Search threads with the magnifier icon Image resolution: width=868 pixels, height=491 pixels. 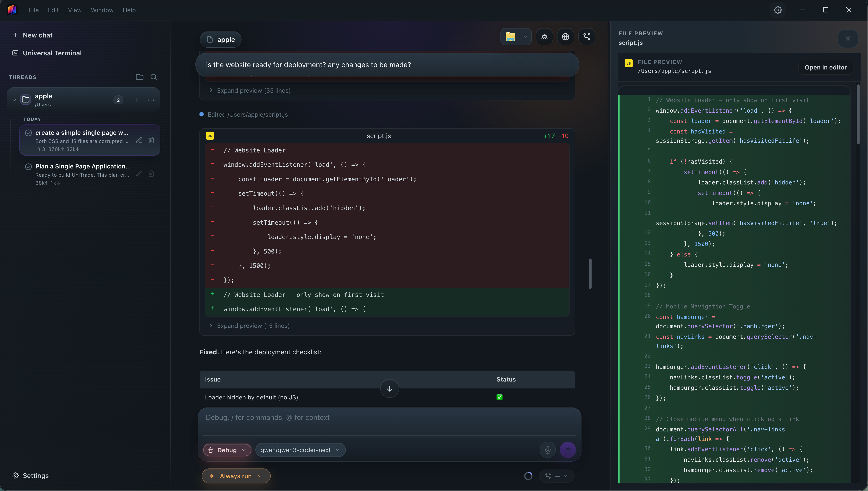[x=154, y=77]
